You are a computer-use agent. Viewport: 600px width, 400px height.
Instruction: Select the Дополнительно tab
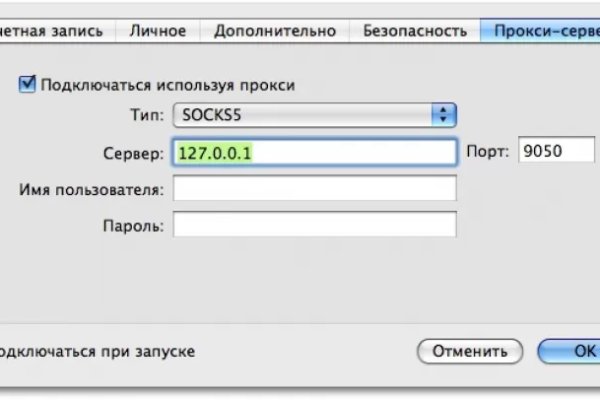273,30
